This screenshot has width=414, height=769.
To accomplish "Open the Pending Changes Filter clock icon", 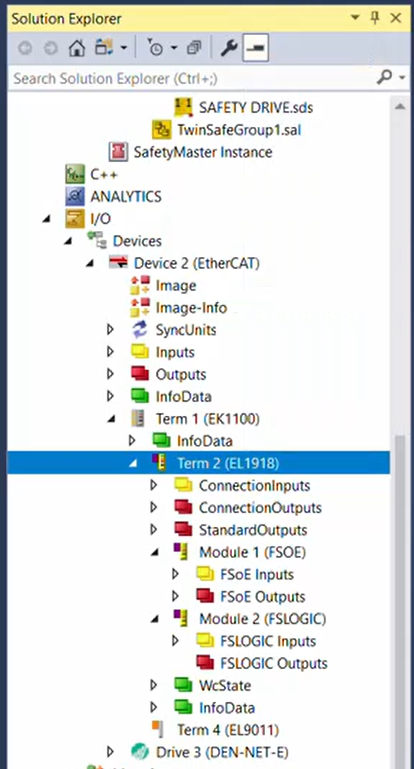I will (x=155, y=49).
